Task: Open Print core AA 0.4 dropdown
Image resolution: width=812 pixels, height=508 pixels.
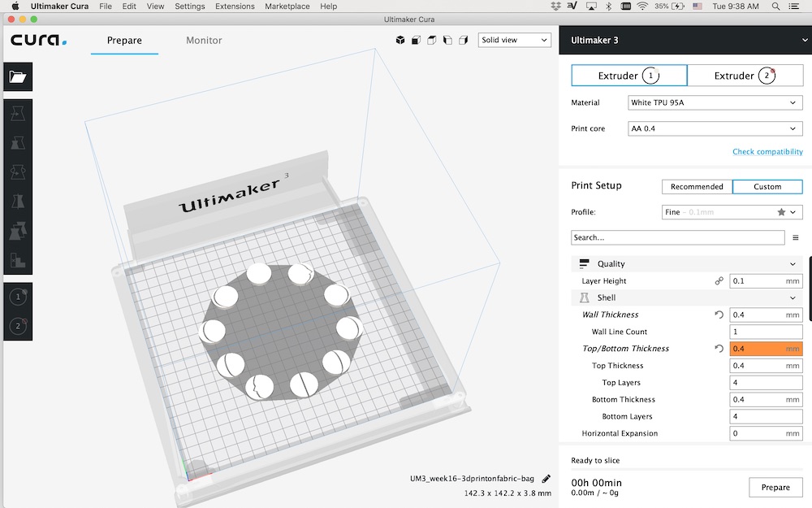Action: (715, 128)
